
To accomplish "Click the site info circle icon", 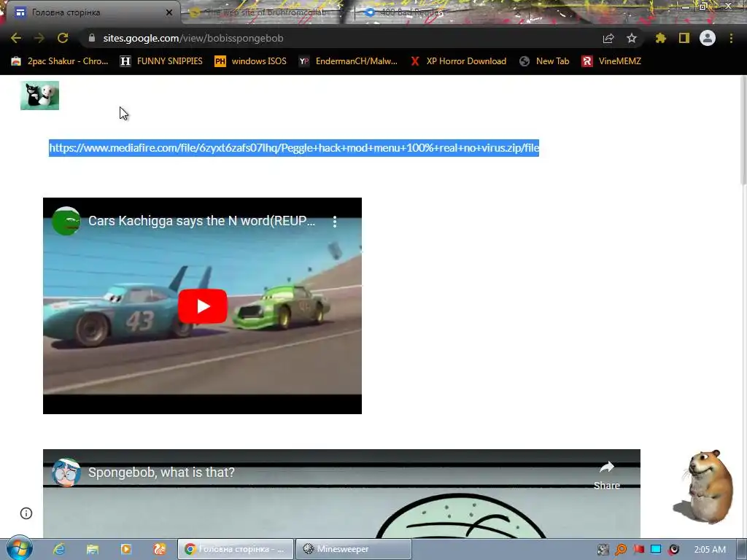I will pyautogui.click(x=26, y=513).
